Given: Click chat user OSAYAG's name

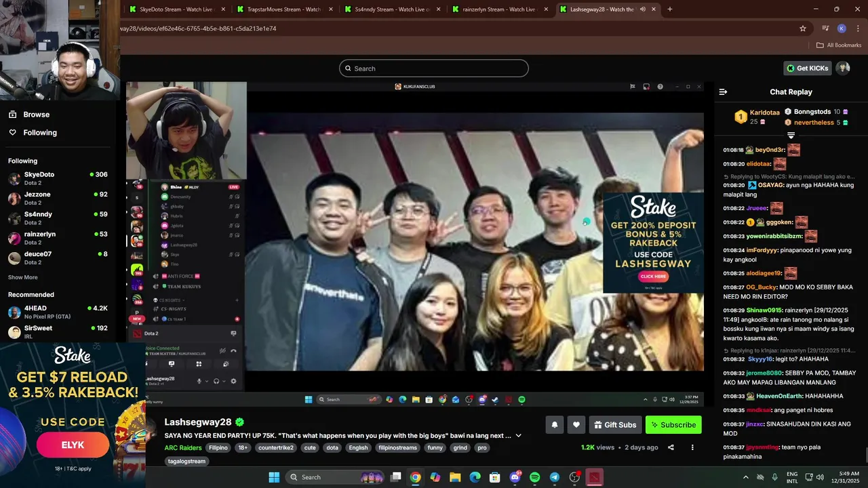Looking at the screenshot, I should pyautogui.click(x=770, y=185).
